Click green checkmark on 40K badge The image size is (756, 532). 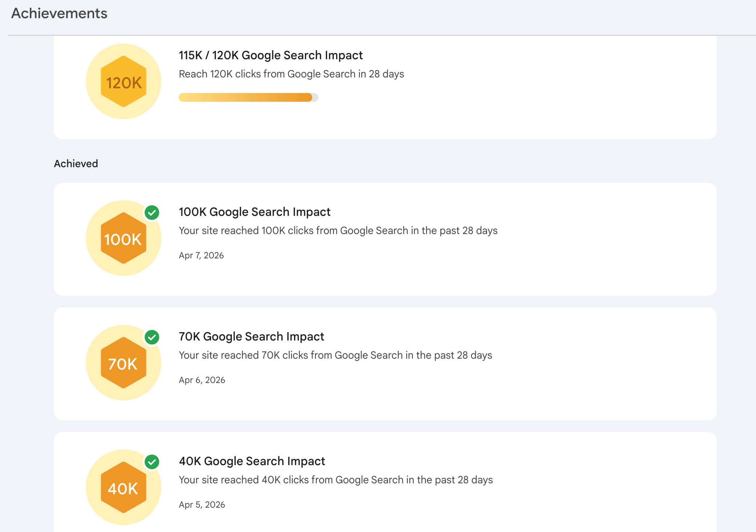tap(152, 462)
